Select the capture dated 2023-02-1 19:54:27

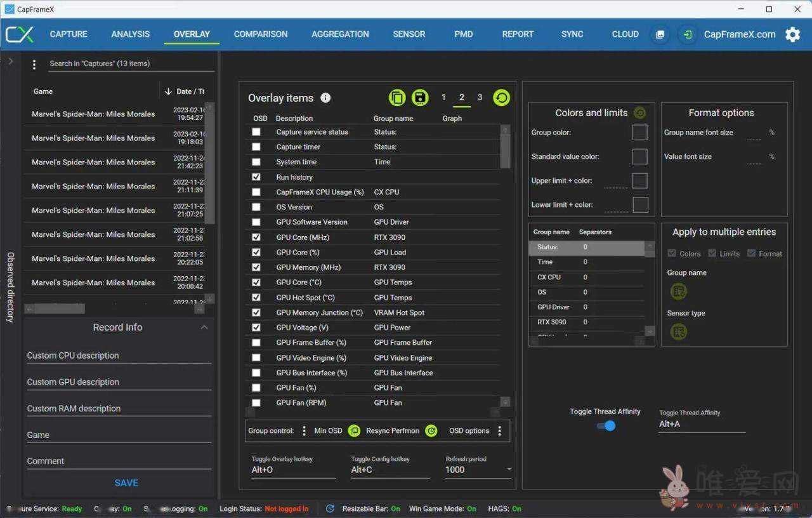(115, 114)
